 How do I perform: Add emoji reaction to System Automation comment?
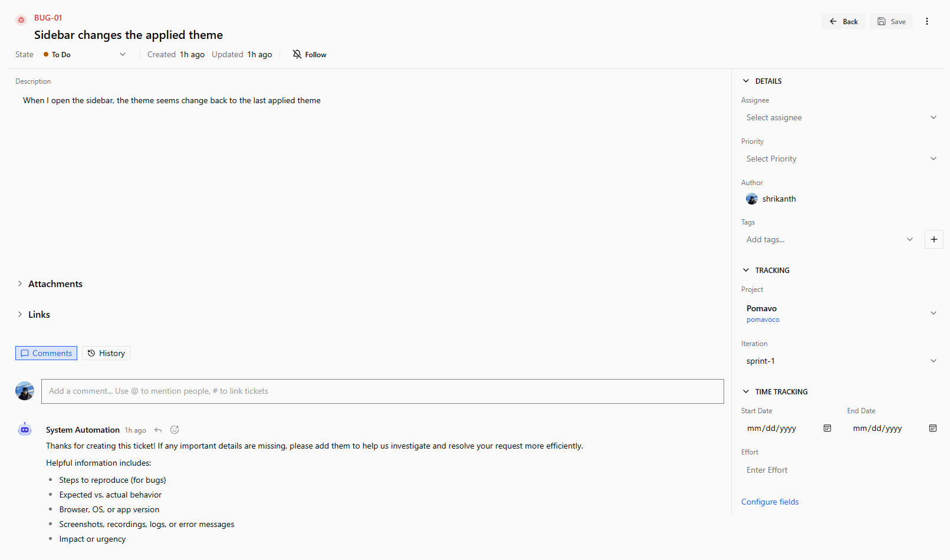175,430
